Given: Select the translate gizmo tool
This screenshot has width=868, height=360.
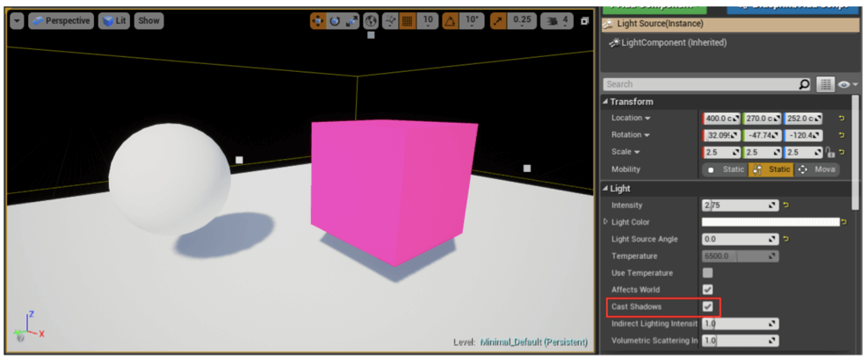Looking at the screenshot, I should tap(318, 20).
